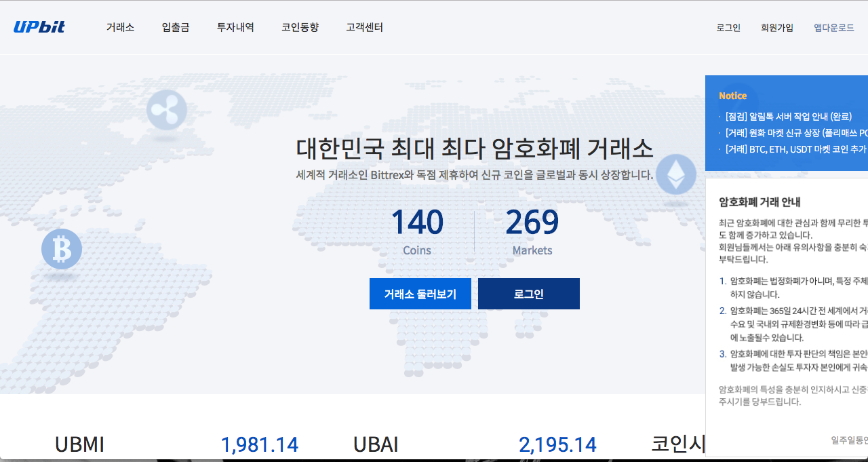Viewport: 868px width, 462px height.
Task: Open notice about 원화 마켓 신규 상장
Action: [796, 133]
